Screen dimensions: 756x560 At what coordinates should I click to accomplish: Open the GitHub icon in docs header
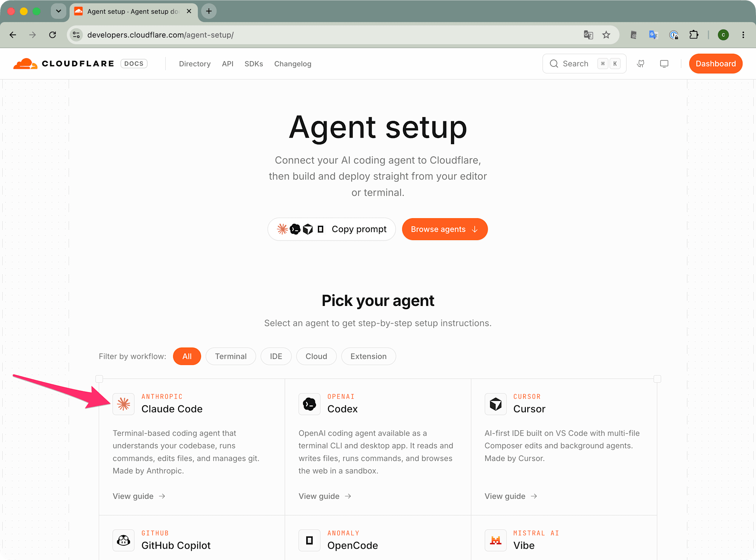641,64
